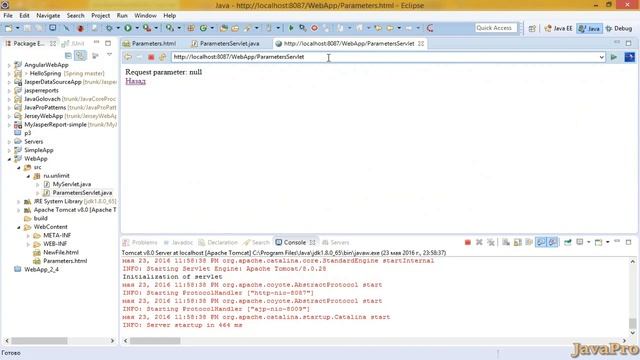Click 'Initialization of servlet' console line

point(172,277)
